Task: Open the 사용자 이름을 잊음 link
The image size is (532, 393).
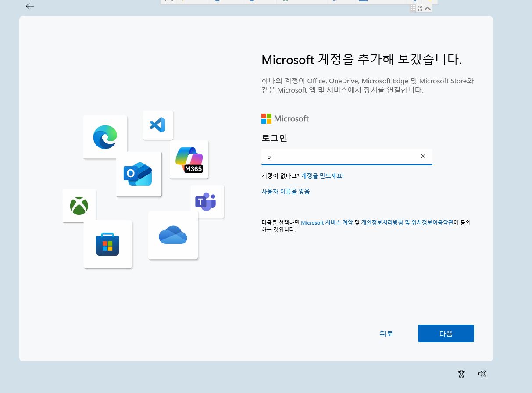Action: coord(286,192)
